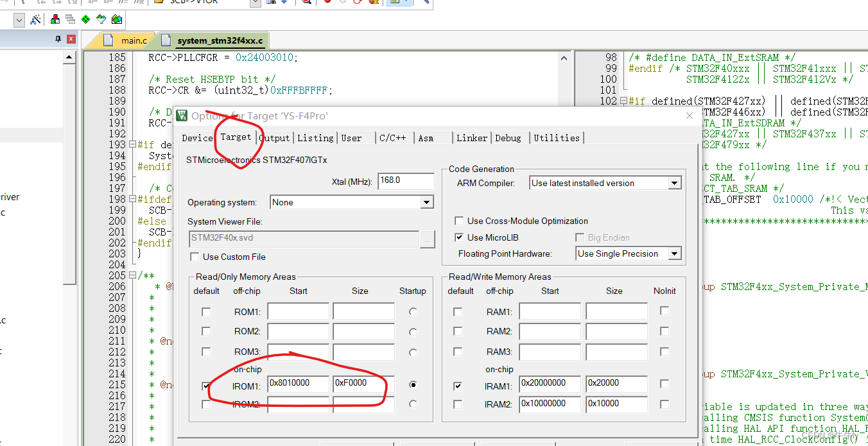Click inside the IROM1 Start address field
The image size is (868, 446).
click(299, 383)
